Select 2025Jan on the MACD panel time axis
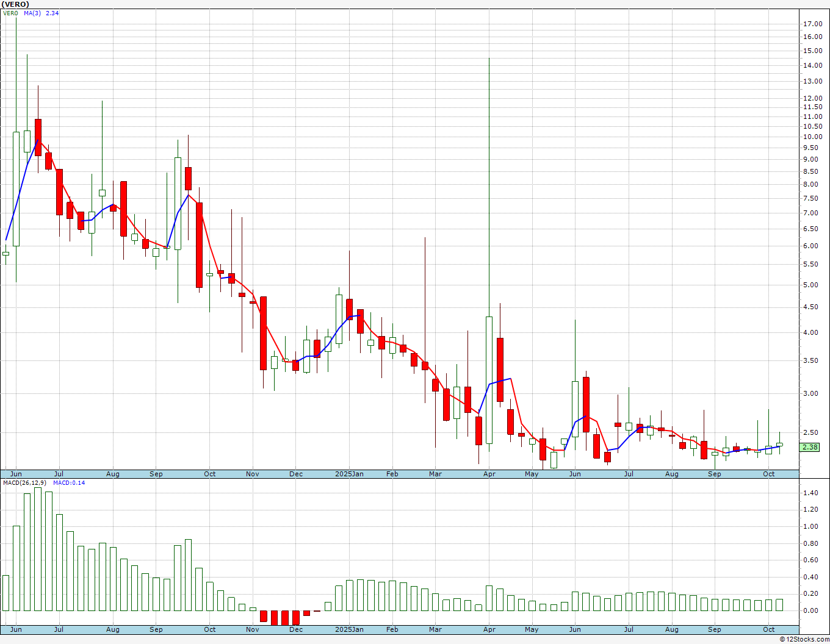The width and height of the screenshot is (830, 644). pyautogui.click(x=350, y=629)
